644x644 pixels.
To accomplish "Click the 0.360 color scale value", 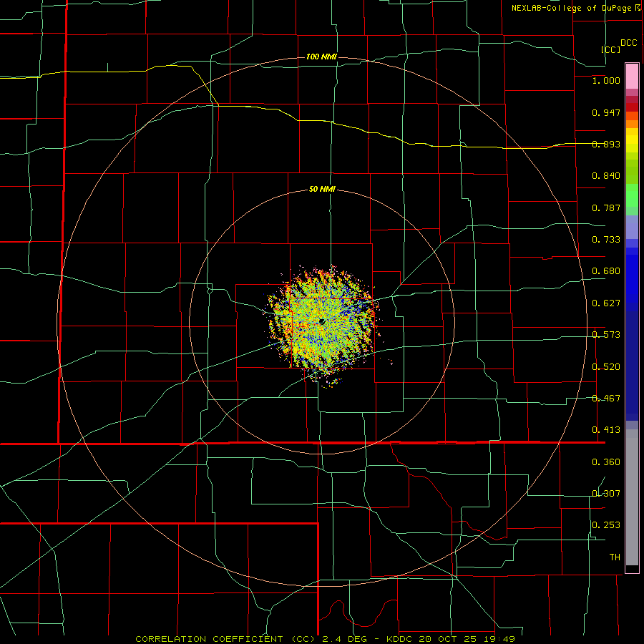I will coord(606,462).
